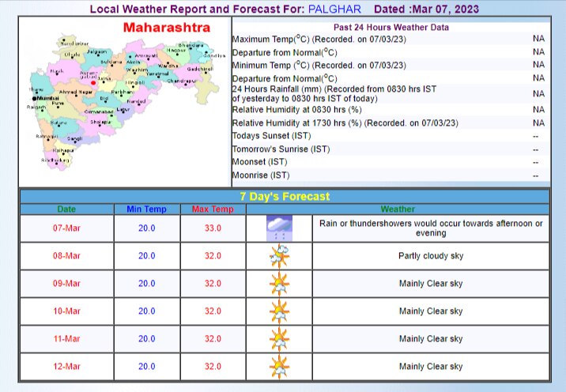Click the sun icon in 12-Mar row
The width and height of the screenshot is (566, 392).
tap(279, 367)
